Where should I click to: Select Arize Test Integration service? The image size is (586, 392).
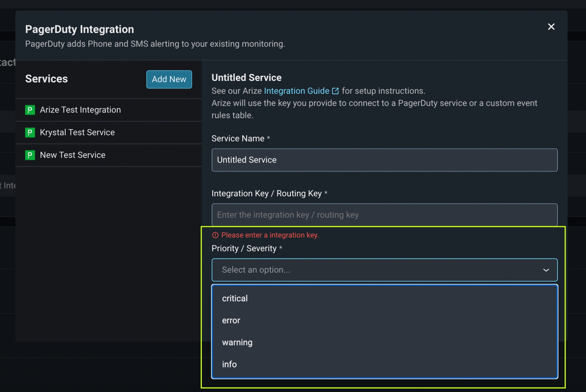80,110
